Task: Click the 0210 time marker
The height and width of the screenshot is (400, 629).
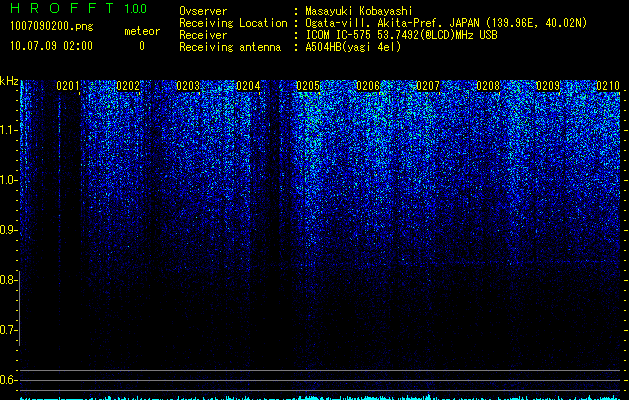Action: 608,86
